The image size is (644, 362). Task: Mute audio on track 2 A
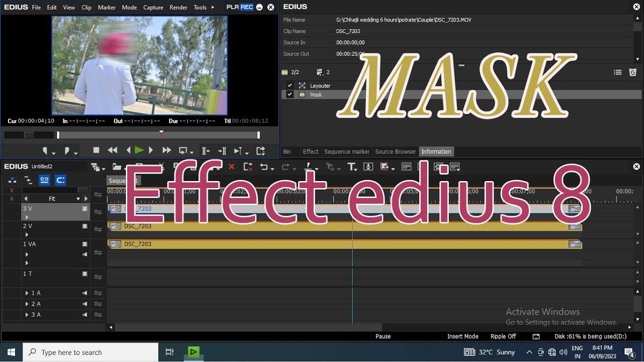85,304
